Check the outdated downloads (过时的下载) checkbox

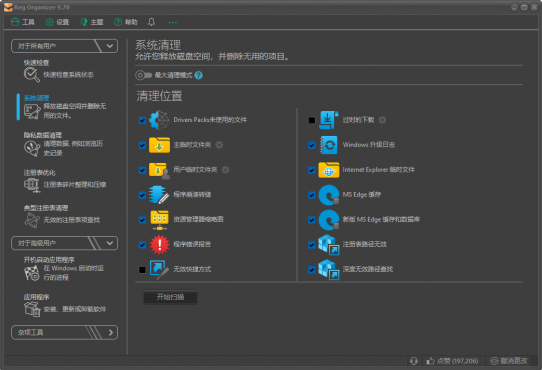click(x=311, y=120)
